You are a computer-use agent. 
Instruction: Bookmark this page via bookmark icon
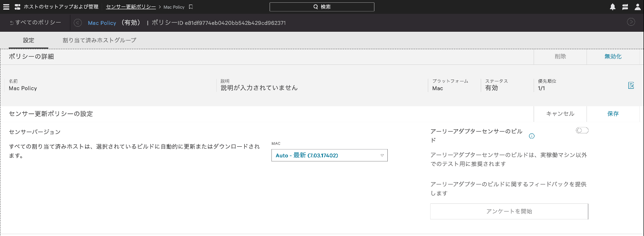(190, 7)
